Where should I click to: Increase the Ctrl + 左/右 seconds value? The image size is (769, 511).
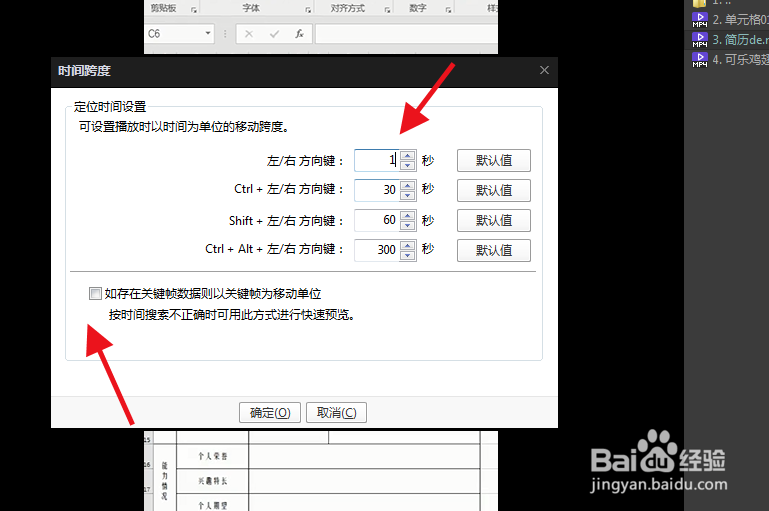pos(408,185)
